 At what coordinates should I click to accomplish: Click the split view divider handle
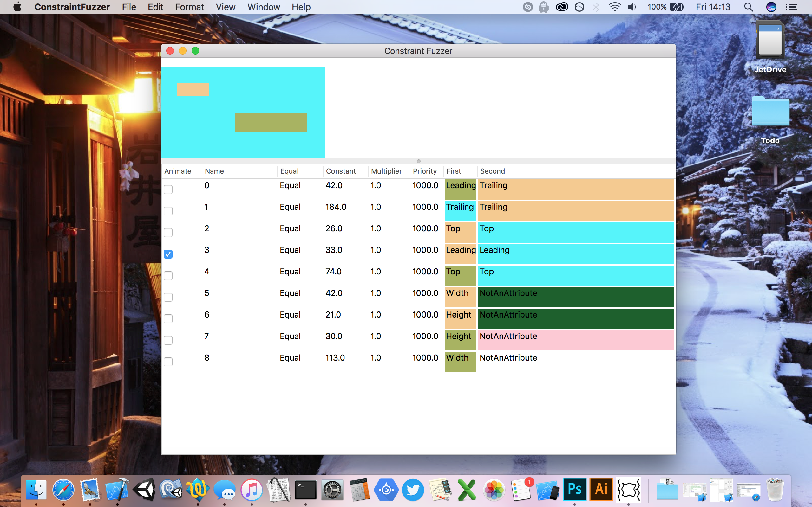click(418, 161)
